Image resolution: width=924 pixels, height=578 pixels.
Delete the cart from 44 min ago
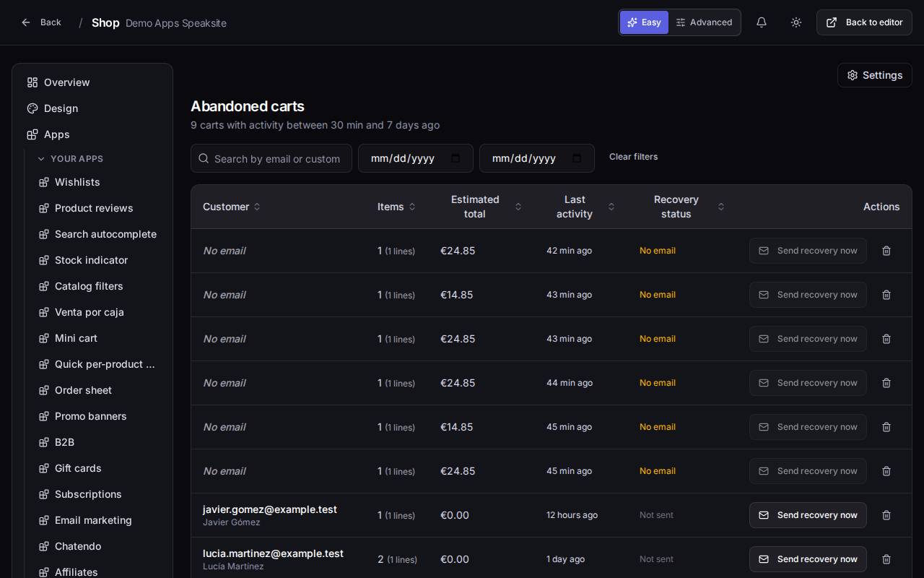pos(886,383)
